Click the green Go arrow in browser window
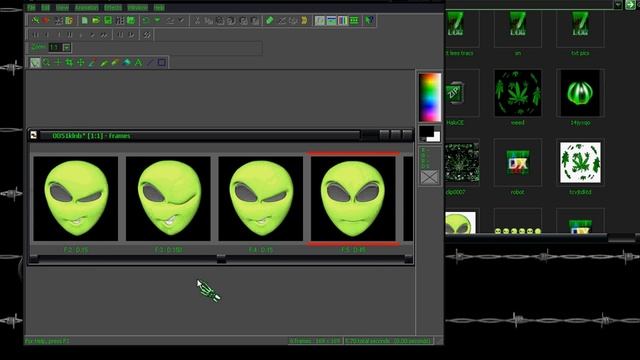640x360 pixels. [630, 4]
